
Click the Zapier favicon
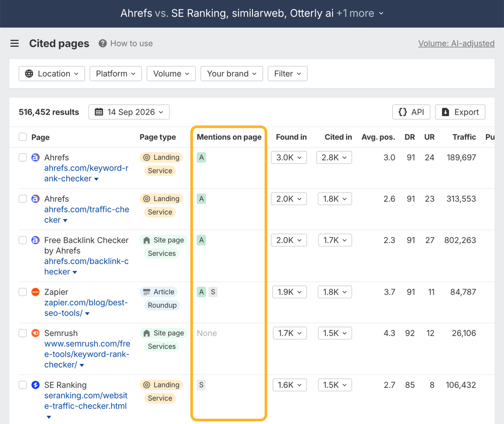35,292
